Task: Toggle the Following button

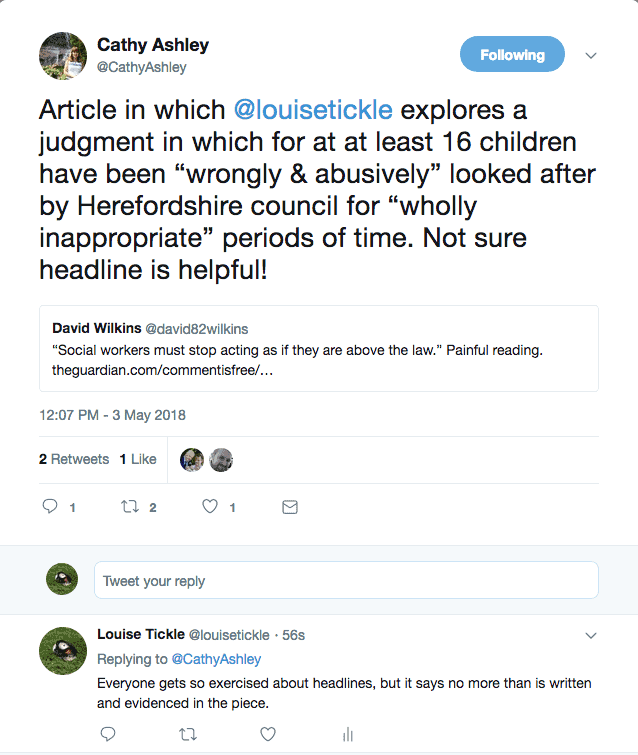Action: pyautogui.click(x=512, y=55)
